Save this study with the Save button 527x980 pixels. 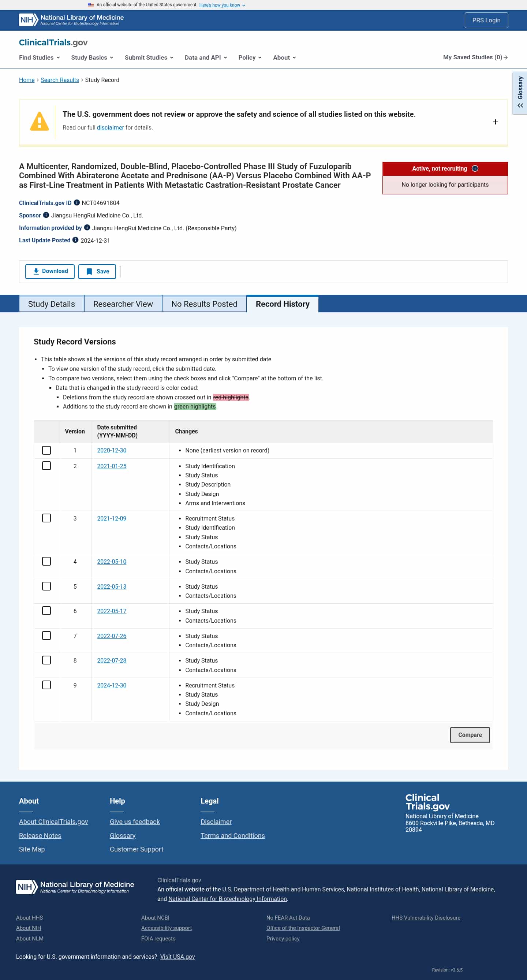pos(97,271)
